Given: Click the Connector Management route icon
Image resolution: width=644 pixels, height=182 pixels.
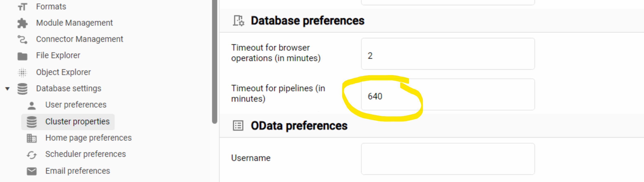Looking at the screenshot, I should click(x=22, y=39).
